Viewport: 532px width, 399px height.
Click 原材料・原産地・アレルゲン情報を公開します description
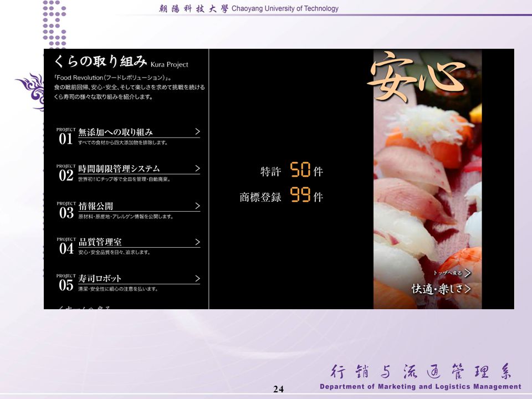click(126, 217)
